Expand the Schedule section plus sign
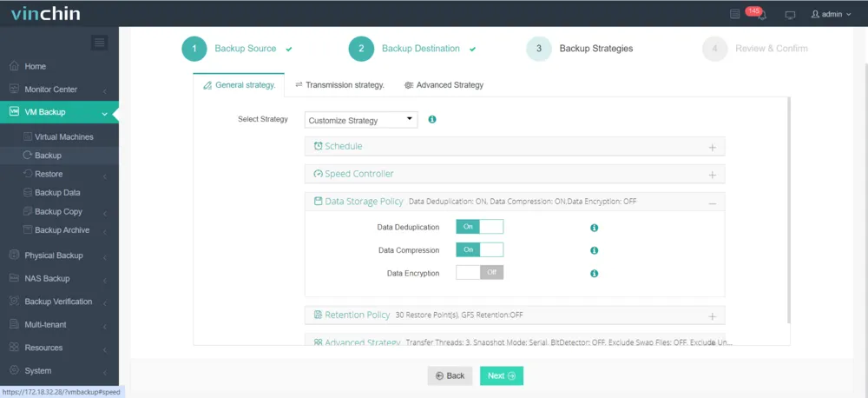This screenshot has width=868, height=398. pos(713,148)
